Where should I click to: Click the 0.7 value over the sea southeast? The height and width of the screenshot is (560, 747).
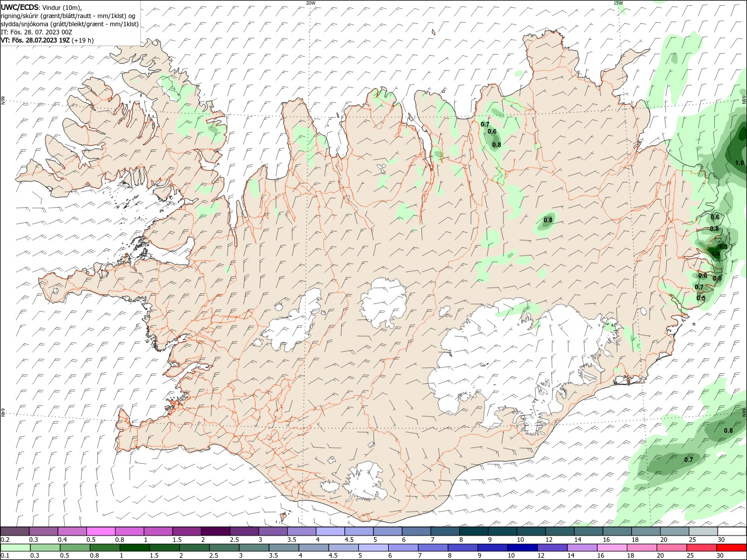[689, 460]
